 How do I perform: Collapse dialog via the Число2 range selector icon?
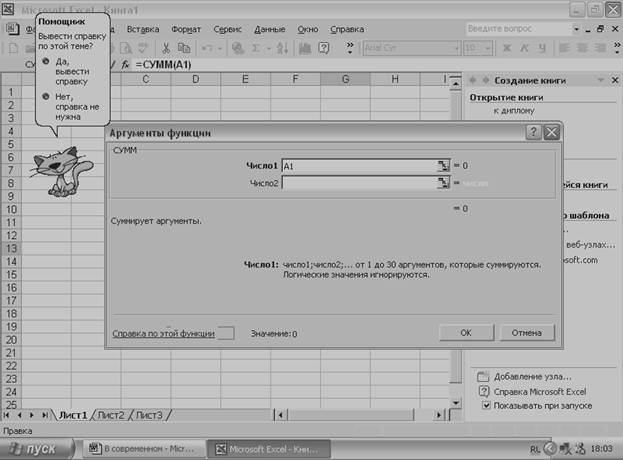pos(443,183)
